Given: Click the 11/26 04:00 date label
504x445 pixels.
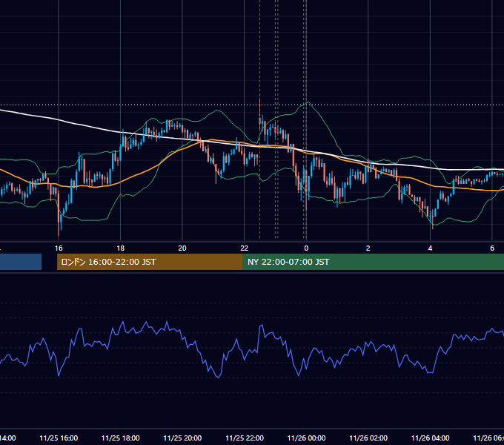Looking at the screenshot, I should (431, 438).
